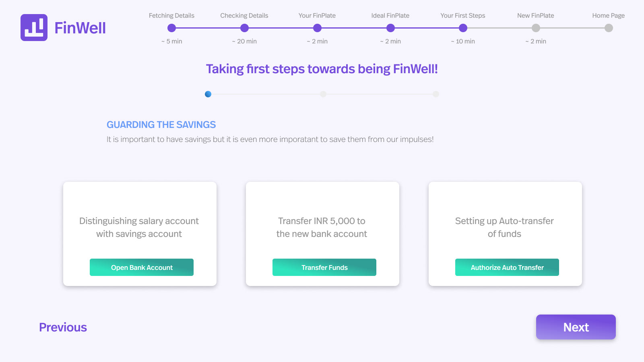Image resolution: width=644 pixels, height=362 pixels.
Task: Jump to the Your FinPlate step marker
Action: (317, 28)
